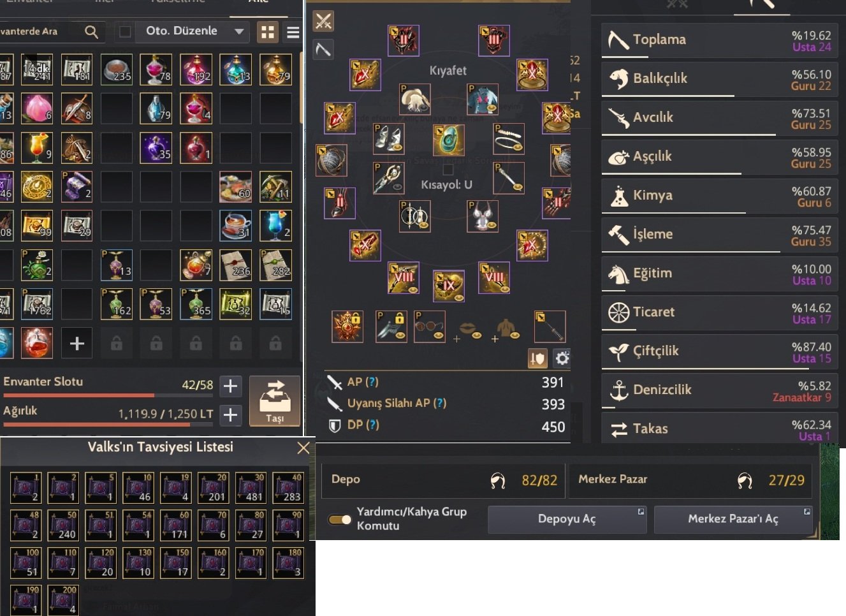Select the cocktail drink item with count 9
Screen dimensions: 846x616
pyautogui.click(x=37, y=148)
